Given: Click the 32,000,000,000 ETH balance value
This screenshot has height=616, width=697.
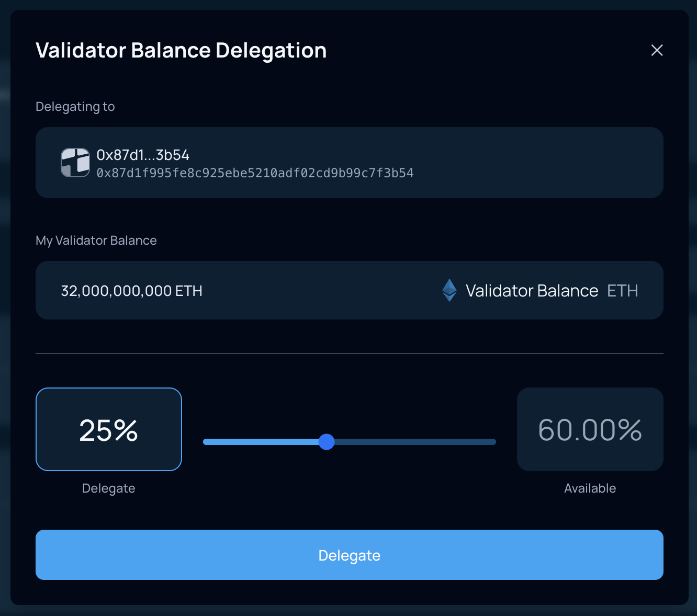Looking at the screenshot, I should point(132,291).
